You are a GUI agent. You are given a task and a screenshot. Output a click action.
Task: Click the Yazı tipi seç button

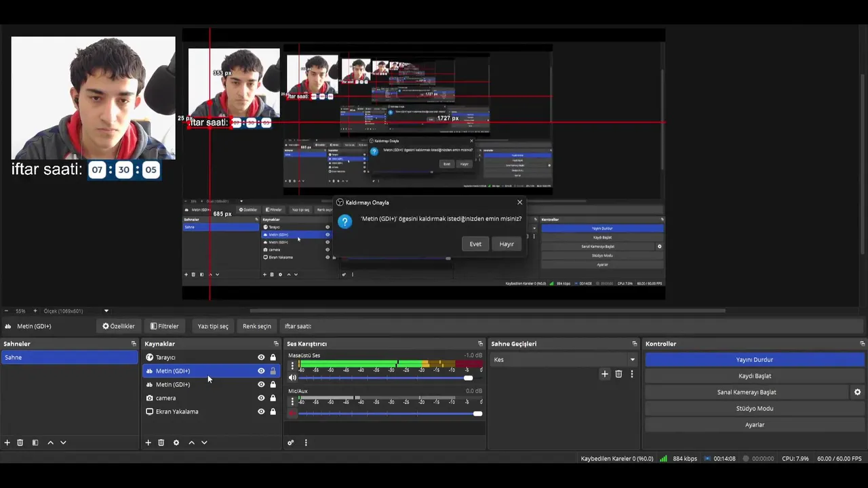tap(213, 326)
